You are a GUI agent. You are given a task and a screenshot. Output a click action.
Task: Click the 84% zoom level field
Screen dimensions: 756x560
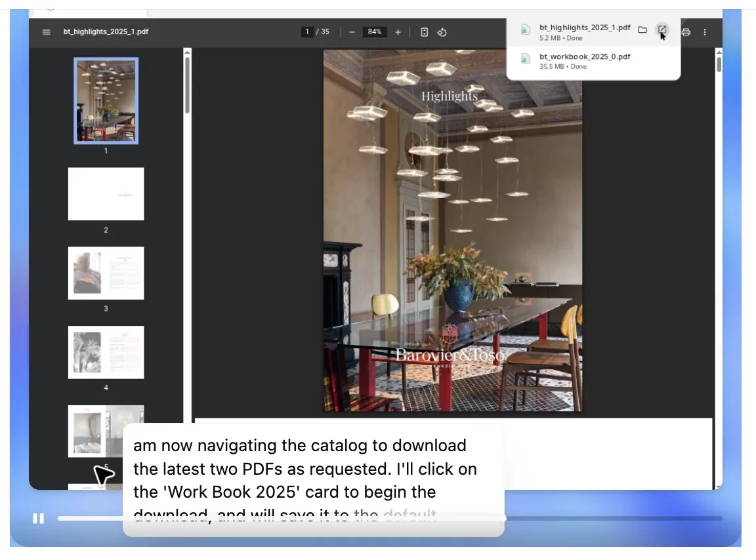375,32
